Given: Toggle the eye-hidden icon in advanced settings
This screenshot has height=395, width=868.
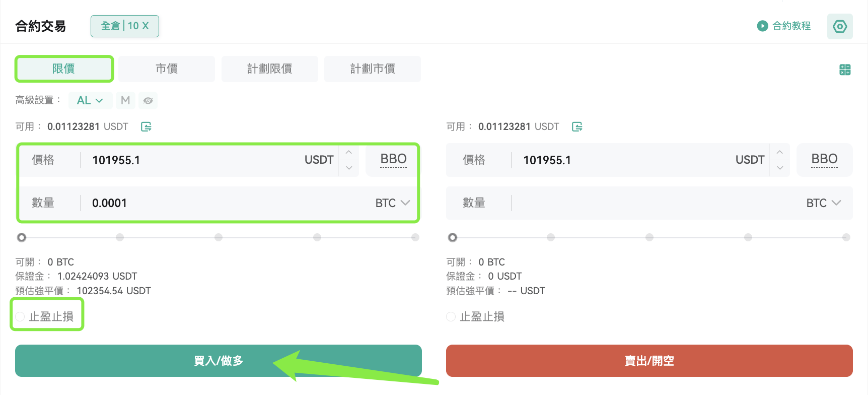Looking at the screenshot, I should 148,100.
